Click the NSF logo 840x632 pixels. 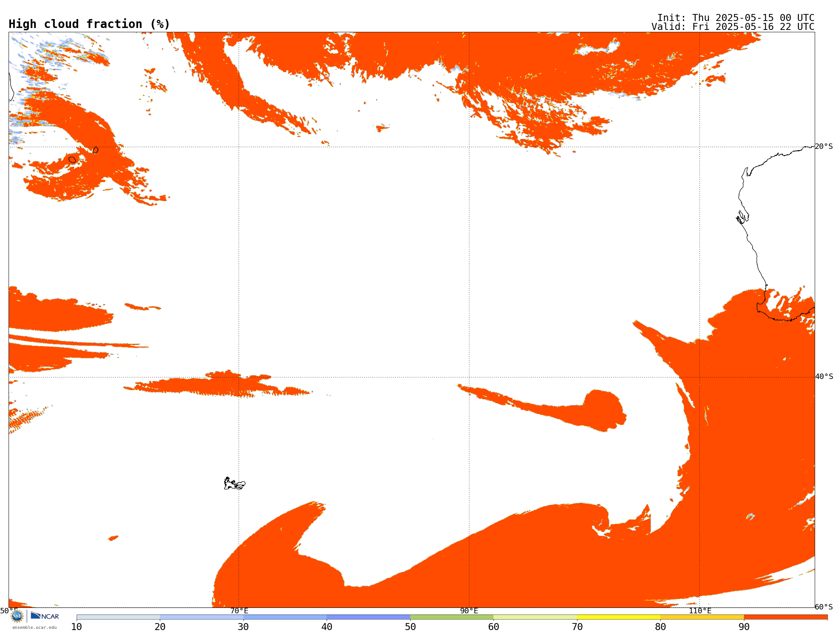coord(17,616)
